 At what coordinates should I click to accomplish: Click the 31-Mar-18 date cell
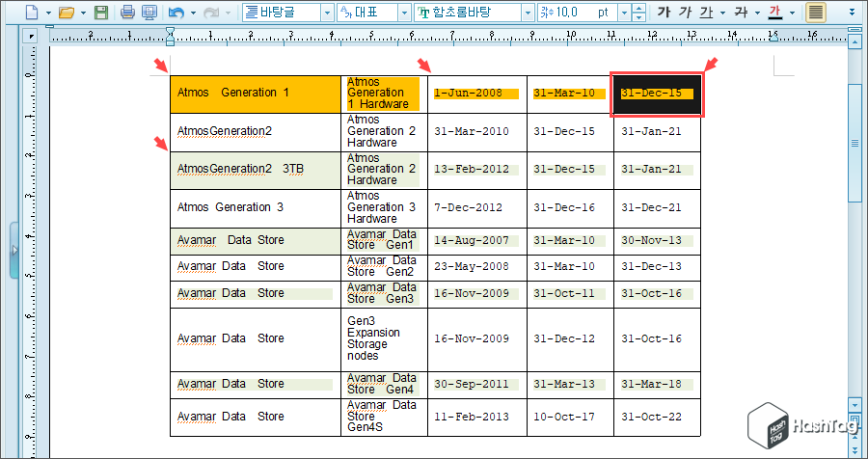coord(657,386)
